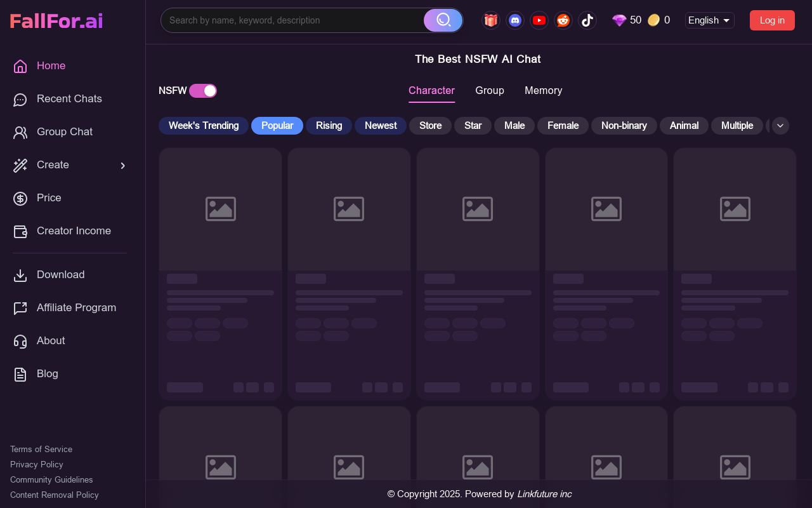Open the Content Removal Policy link

55,495
